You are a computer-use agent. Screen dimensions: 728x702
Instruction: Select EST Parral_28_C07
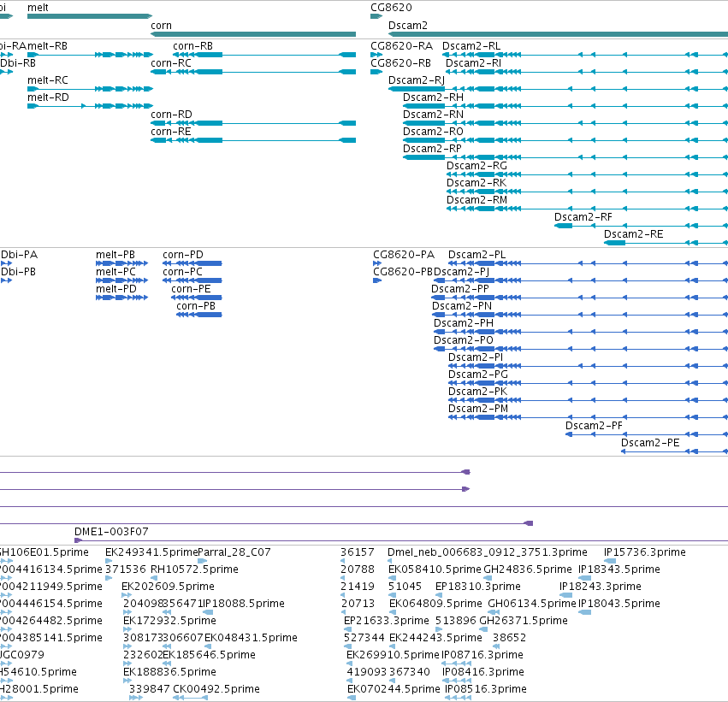pyautogui.click(x=203, y=560)
